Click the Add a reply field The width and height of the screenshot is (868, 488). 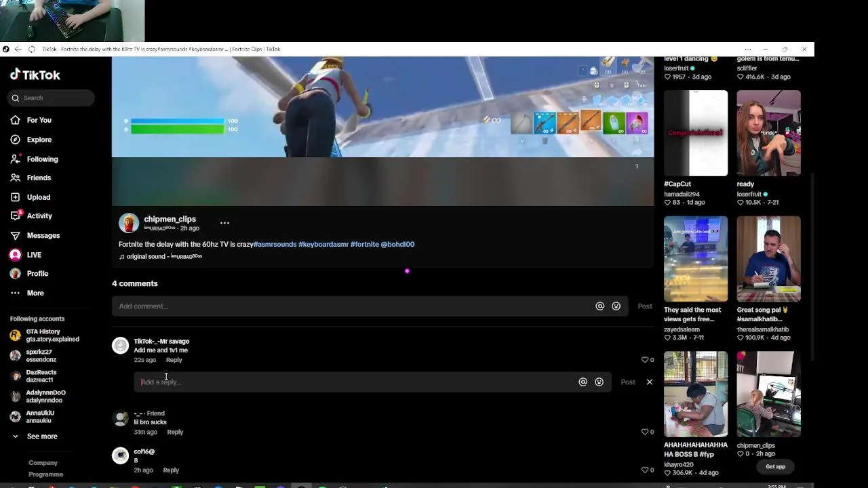point(356,382)
